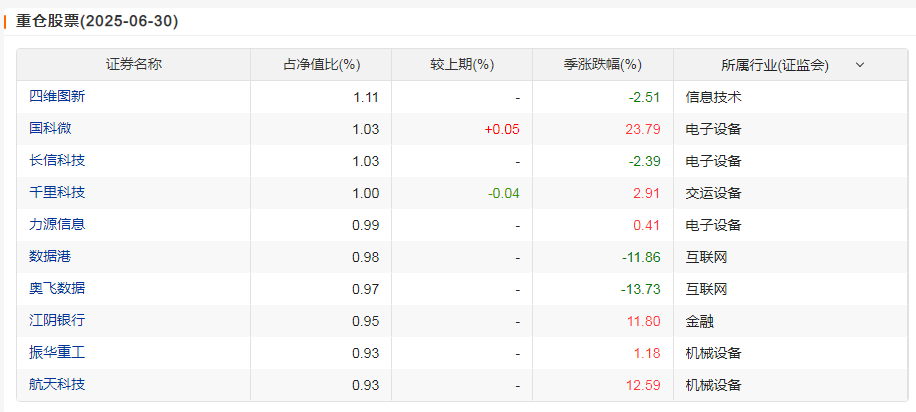This screenshot has height=412, width=916.
Task: Click 互联网 in the 奥飞数据 row
Action: [x=706, y=289]
